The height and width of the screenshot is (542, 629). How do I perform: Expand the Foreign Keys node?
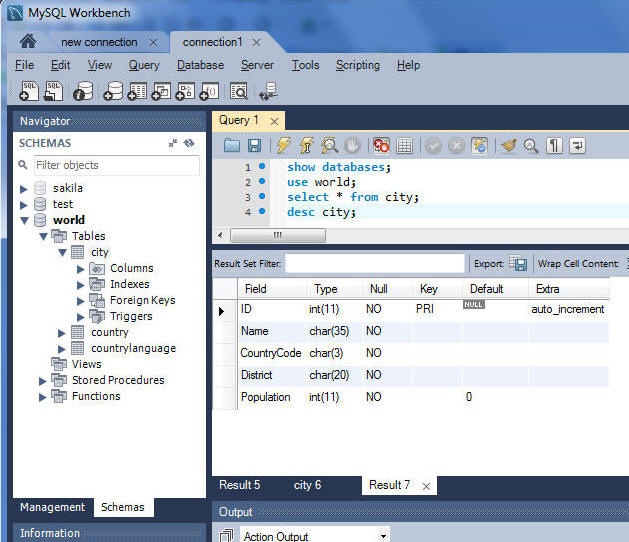pos(81,301)
